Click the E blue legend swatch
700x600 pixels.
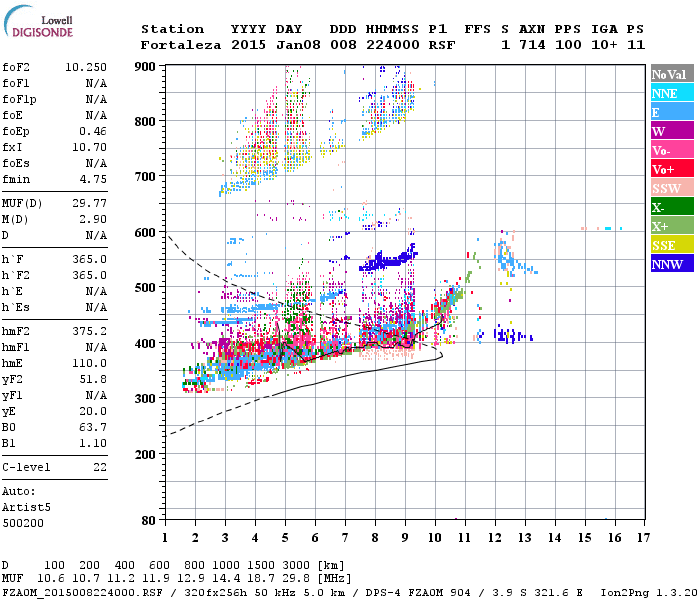[672, 112]
